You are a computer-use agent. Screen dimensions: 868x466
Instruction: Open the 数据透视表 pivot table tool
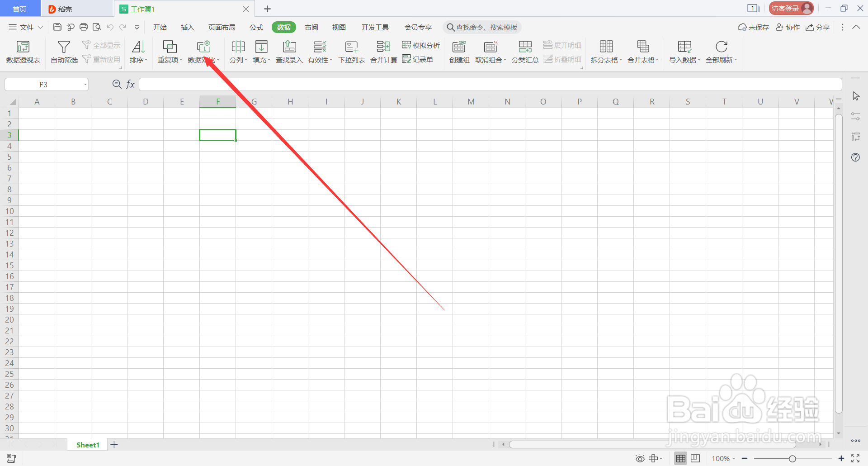point(23,52)
